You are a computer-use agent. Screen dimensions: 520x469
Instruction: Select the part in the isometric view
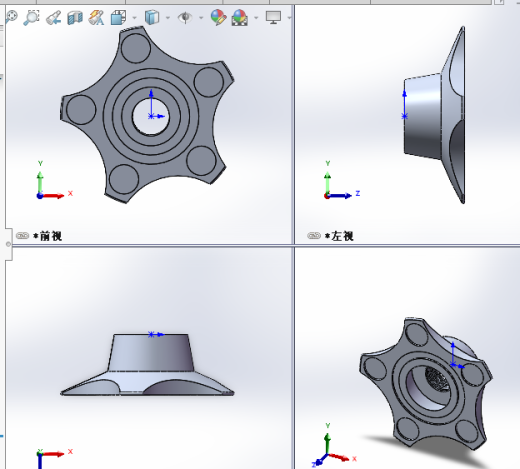click(x=426, y=385)
